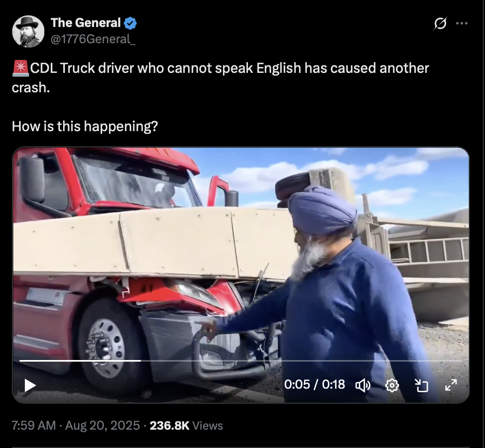Open the three-dot more options menu
485x448 pixels.
point(462,23)
